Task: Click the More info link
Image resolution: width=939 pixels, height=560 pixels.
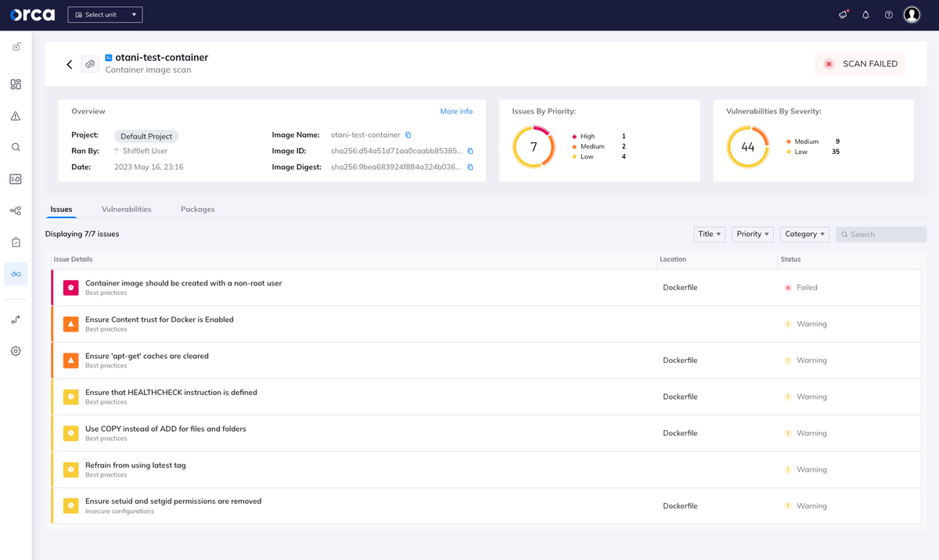Action: 456,111
